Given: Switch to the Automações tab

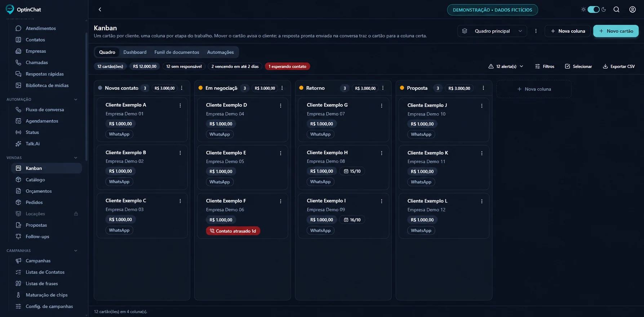Looking at the screenshot, I should pos(220,52).
